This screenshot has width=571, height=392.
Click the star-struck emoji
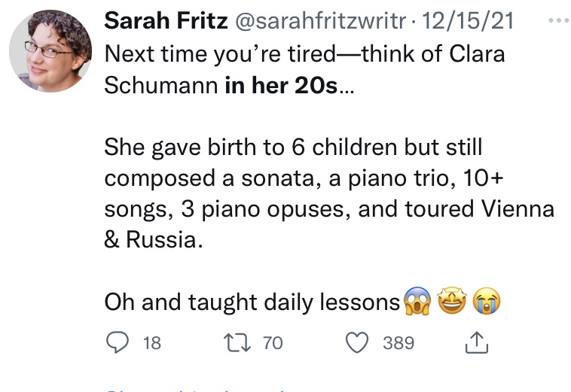453,302
